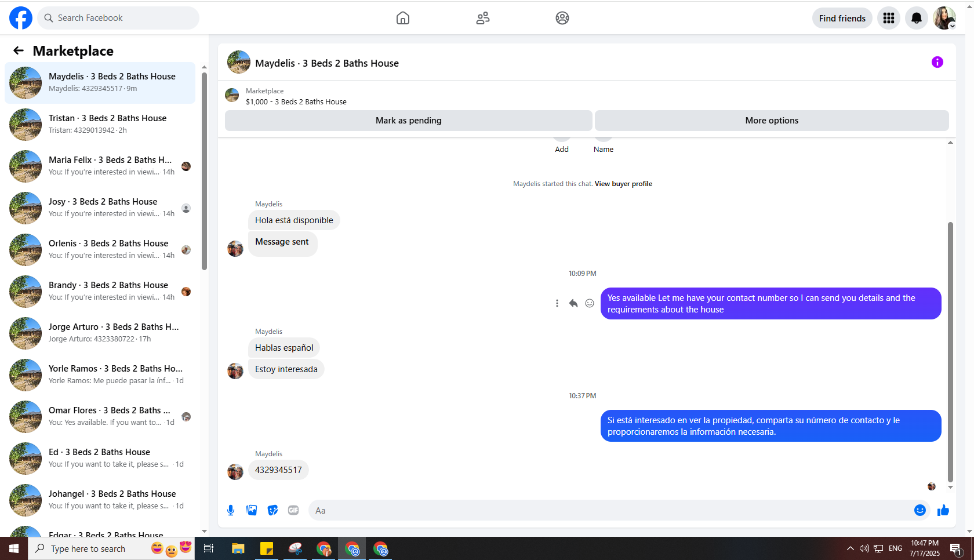Open View buyer profile link
The height and width of the screenshot is (560, 974).
(623, 184)
